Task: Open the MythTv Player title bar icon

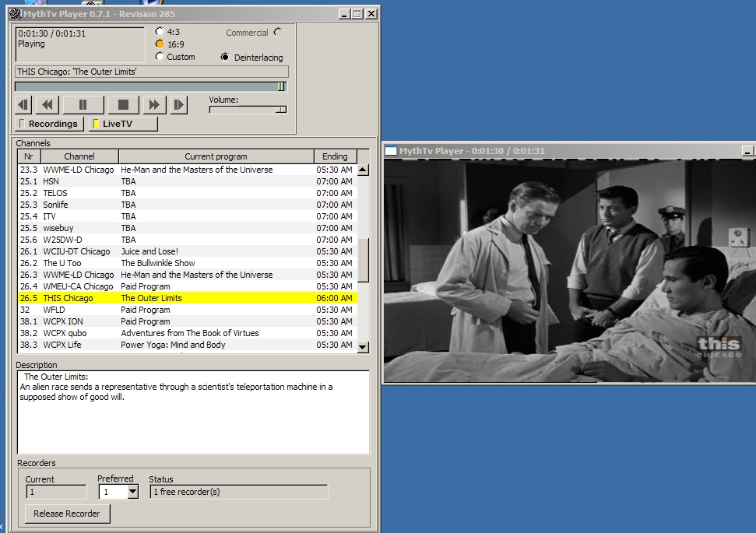Action: [16, 13]
